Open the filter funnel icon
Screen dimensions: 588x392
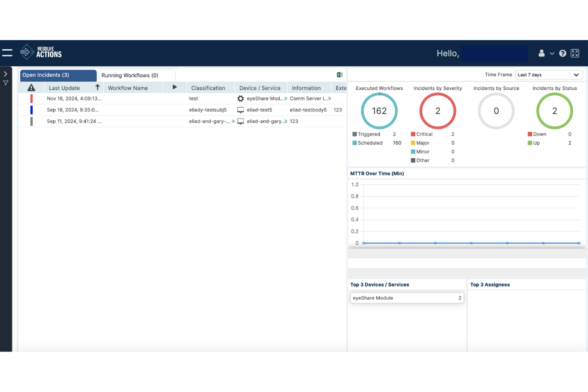pyautogui.click(x=6, y=83)
